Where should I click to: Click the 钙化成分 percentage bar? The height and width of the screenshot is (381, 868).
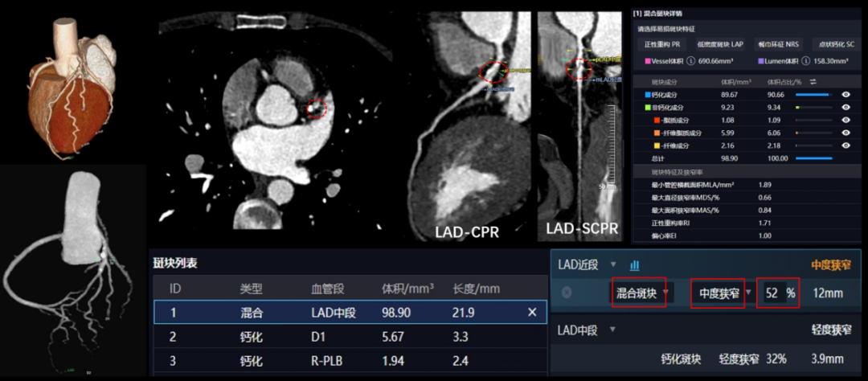tap(813, 95)
